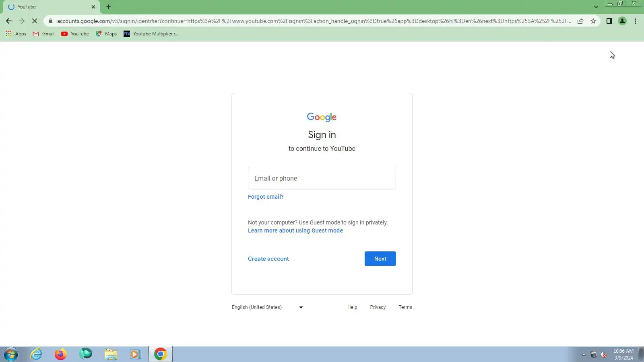Restore down the Chrome window
Screen dimensions: 644x362
[620, 4]
